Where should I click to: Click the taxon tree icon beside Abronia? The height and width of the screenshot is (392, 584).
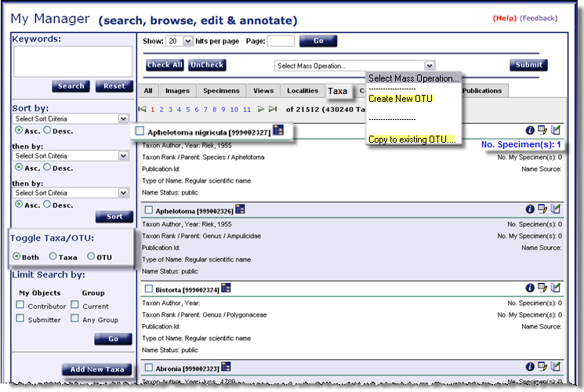point(227,366)
